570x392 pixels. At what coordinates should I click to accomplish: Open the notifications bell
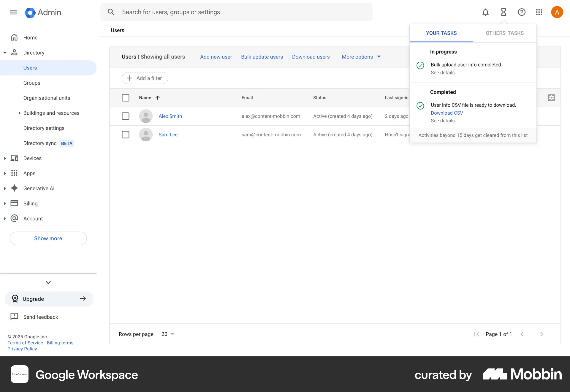(x=485, y=12)
